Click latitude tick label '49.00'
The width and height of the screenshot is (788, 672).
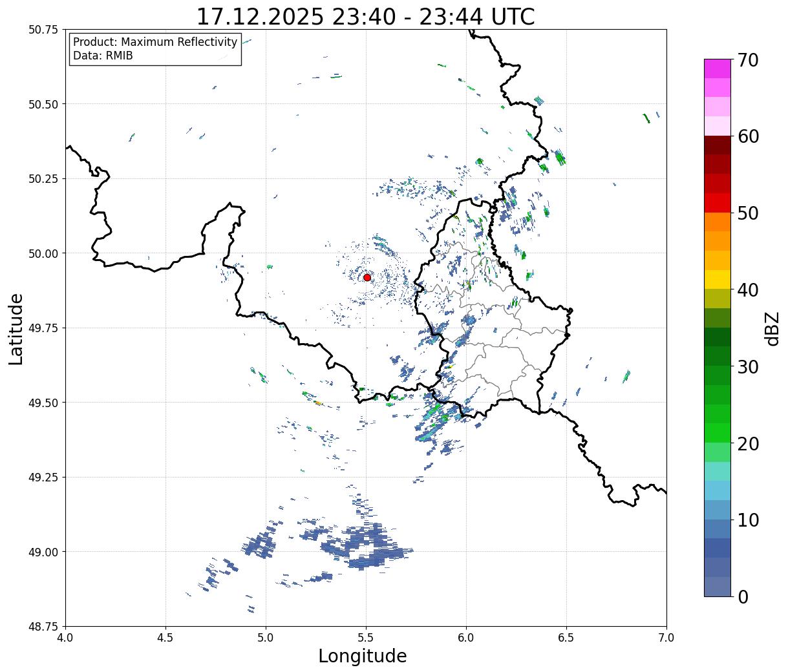coord(43,552)
